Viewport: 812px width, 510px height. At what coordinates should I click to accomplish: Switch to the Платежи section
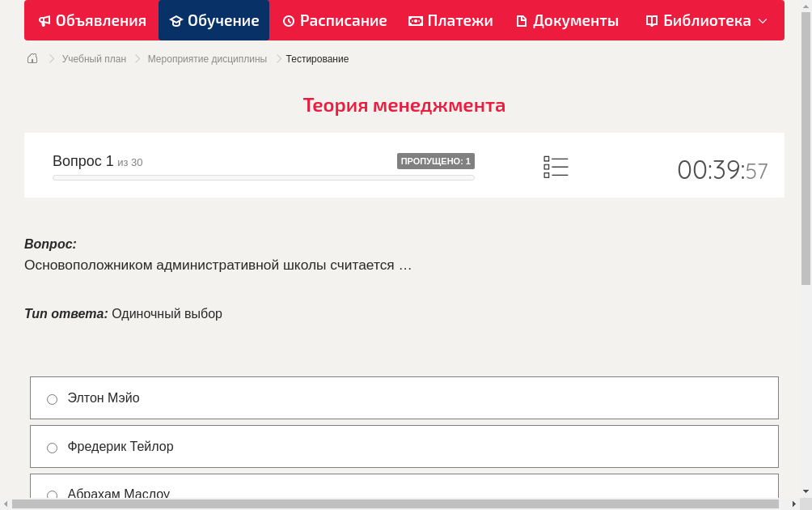450,20
